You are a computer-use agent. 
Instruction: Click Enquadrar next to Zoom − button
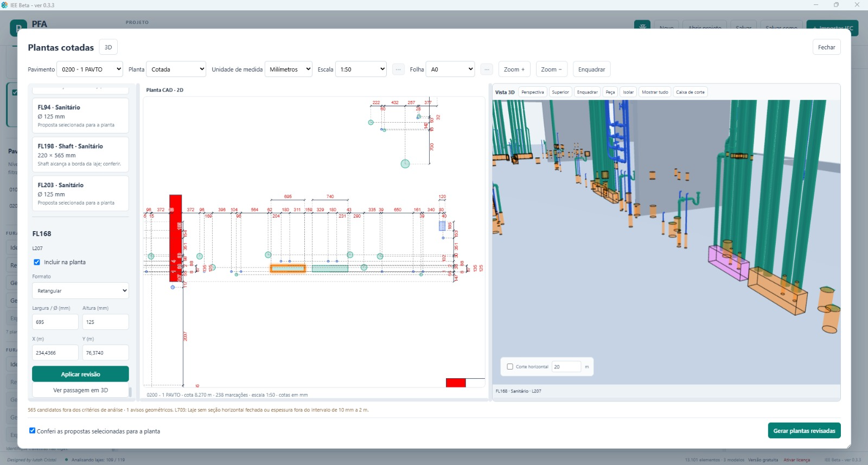[x=592, y=69]
